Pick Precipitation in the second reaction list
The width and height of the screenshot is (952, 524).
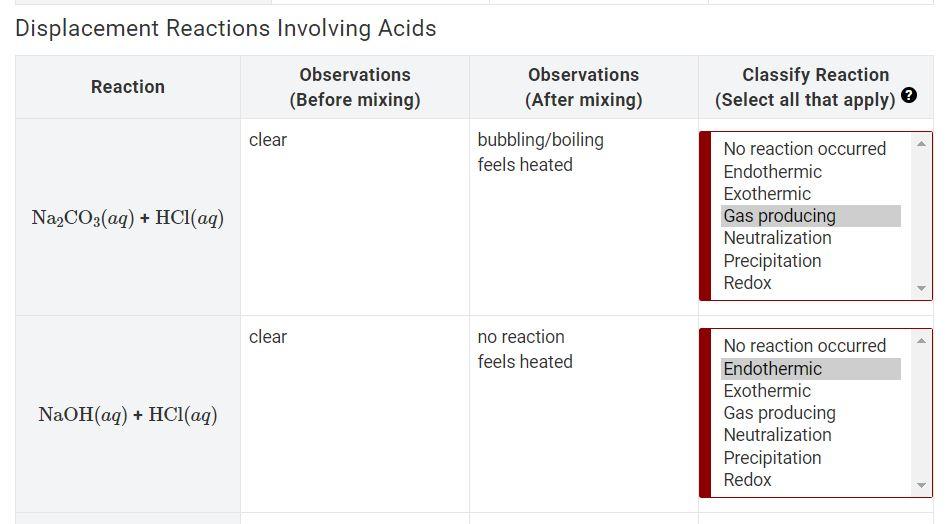811,457
